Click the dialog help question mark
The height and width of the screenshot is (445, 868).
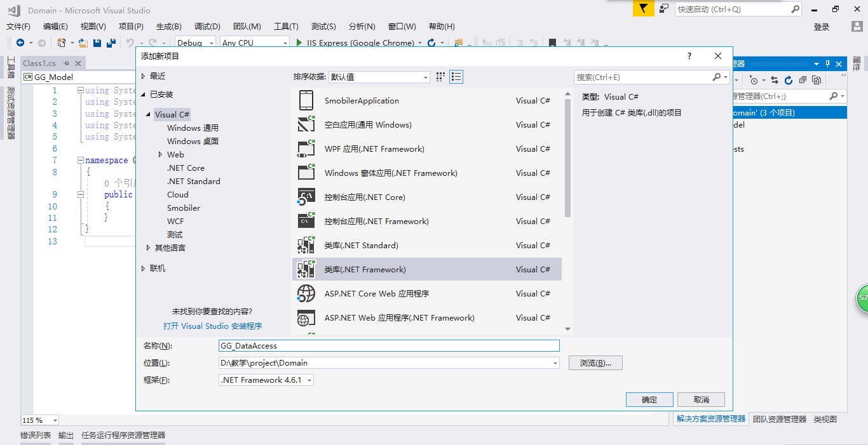(689, 56)
